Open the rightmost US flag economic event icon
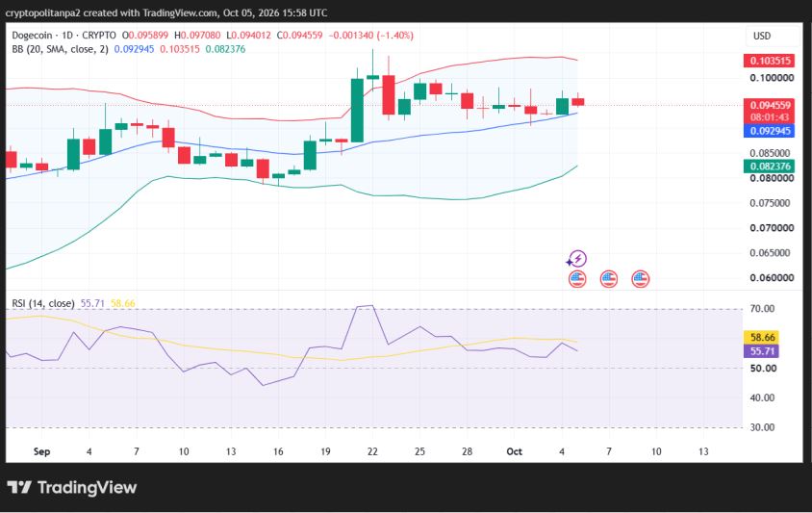This screenshot has width=812, height=513. 641,279
